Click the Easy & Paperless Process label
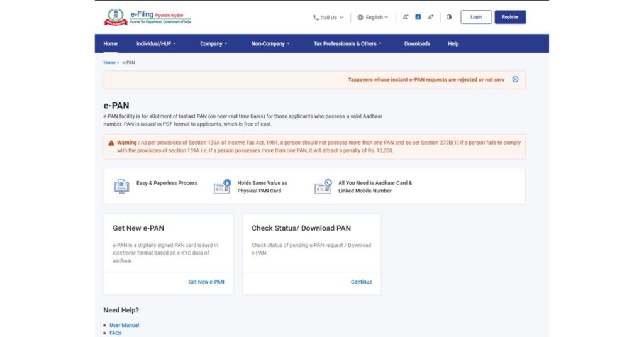Viewport: 644px width, 337px height. click(167, 183)
